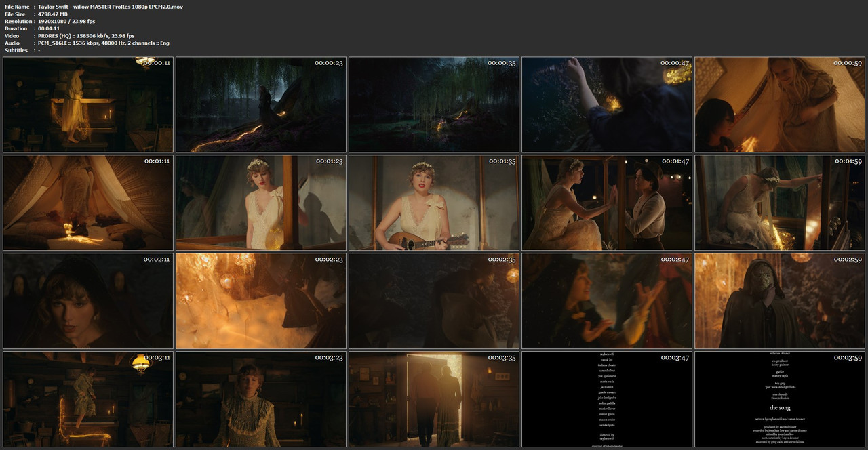Image resolution: width=868 pixels, height=450 pixels.
Task: Click the 'Subtitles' label
Action: 16,50
